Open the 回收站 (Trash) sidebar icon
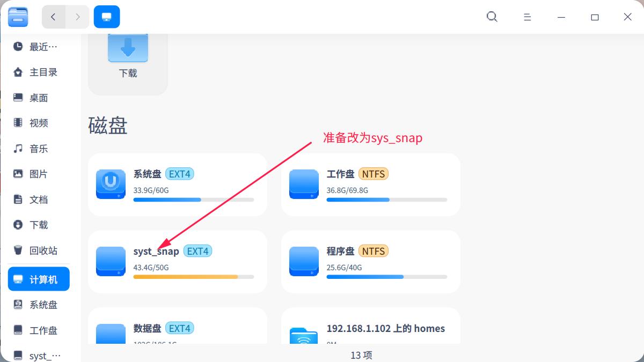This screenshot has height=362, width=644. click(x=38, y=250)
